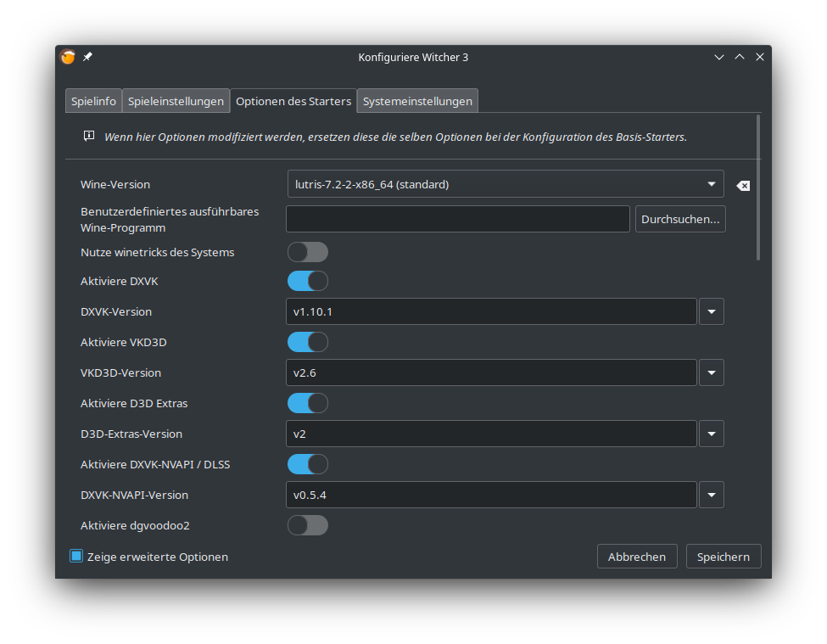The image size is (827, 644).
Task: Click Abbrechen to cancel changes
Action: [637, 557]
